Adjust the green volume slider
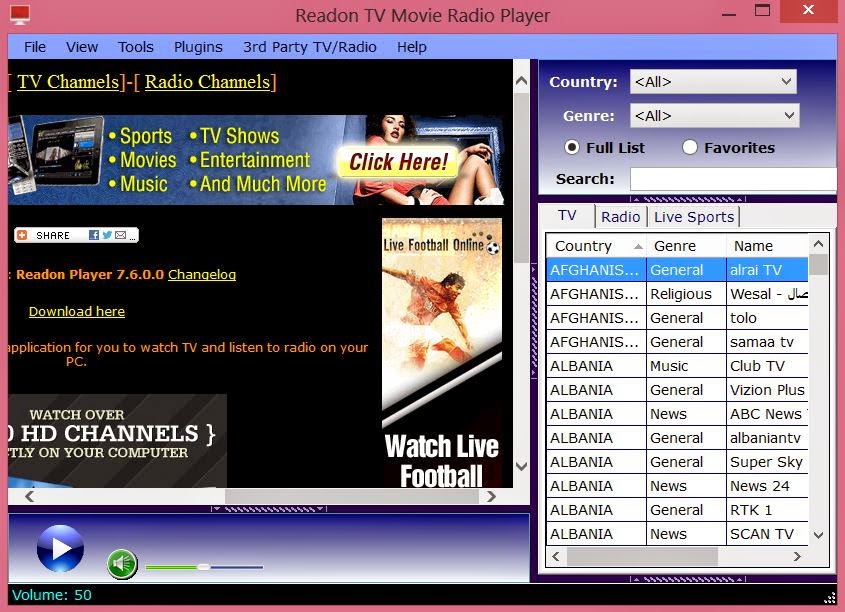 click(x=203, y=566)
